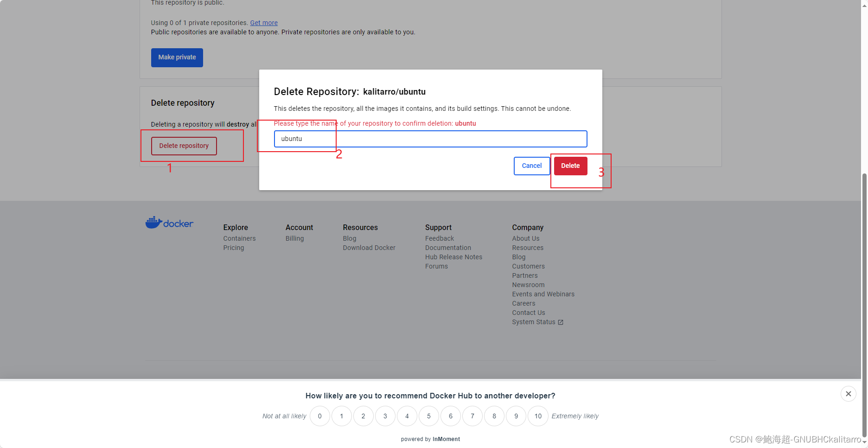
Task: Open System Status link text
Action: 534,322
